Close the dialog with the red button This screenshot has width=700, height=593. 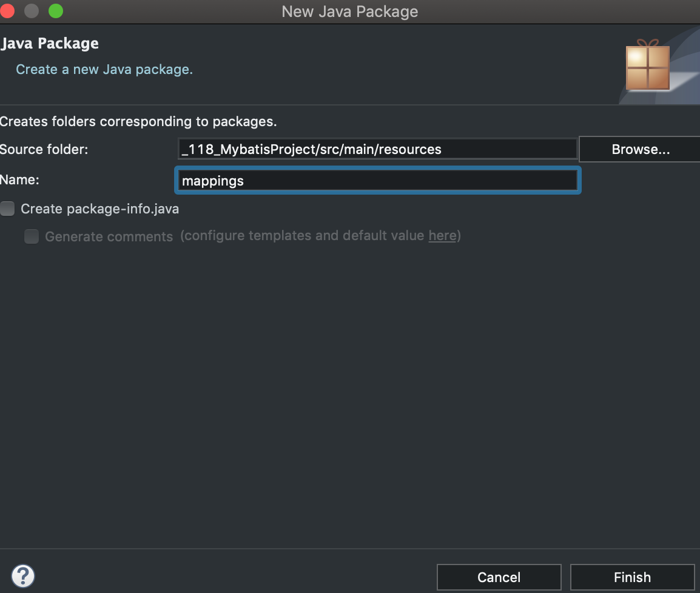tap(7, 11)
